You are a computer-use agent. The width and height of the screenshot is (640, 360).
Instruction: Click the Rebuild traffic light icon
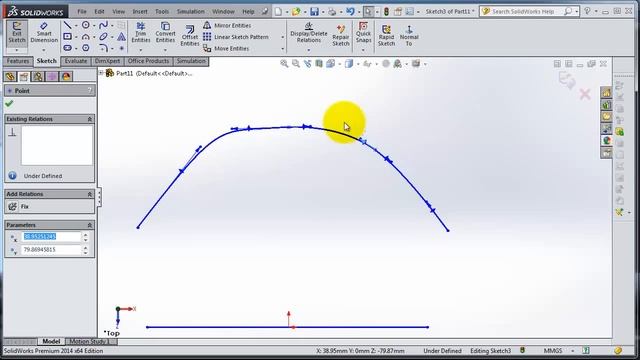click(x=386, y=11)
